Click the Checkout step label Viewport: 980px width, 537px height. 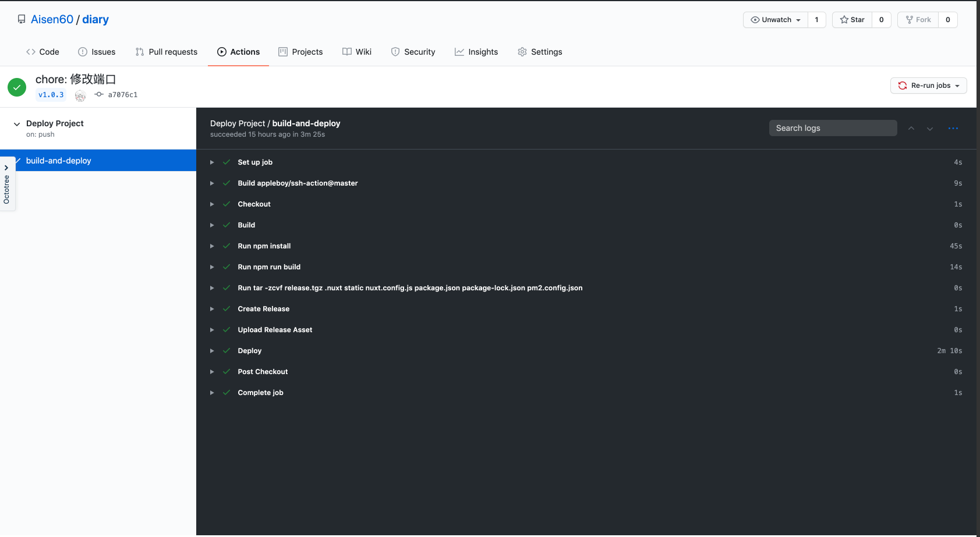[x=254, y=204]
